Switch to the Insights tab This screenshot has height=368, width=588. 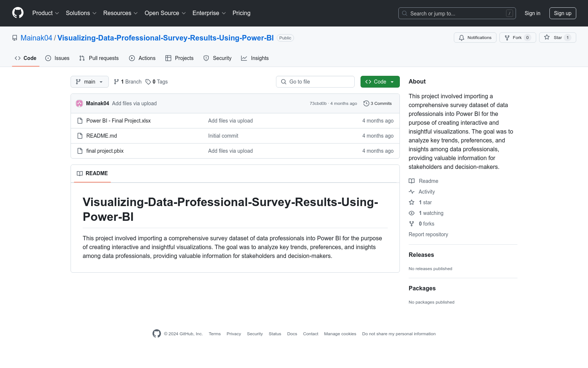(x=255, y=58)
